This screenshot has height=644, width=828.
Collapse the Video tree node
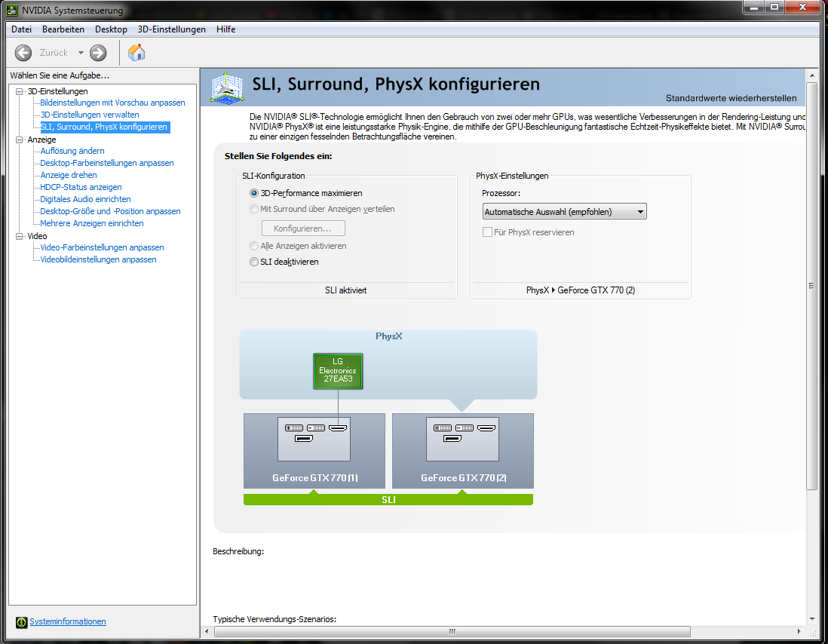pyautogui.click(x=20, y=237)
